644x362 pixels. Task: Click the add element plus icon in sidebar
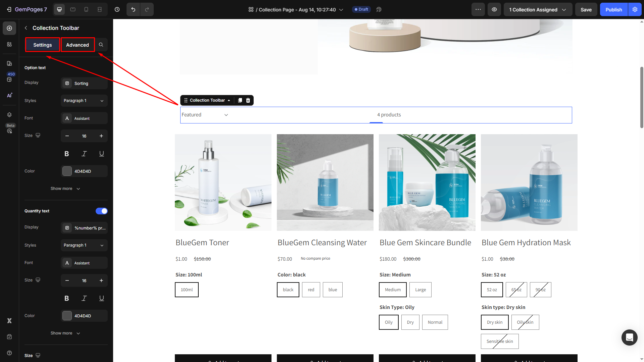point(9,28)
